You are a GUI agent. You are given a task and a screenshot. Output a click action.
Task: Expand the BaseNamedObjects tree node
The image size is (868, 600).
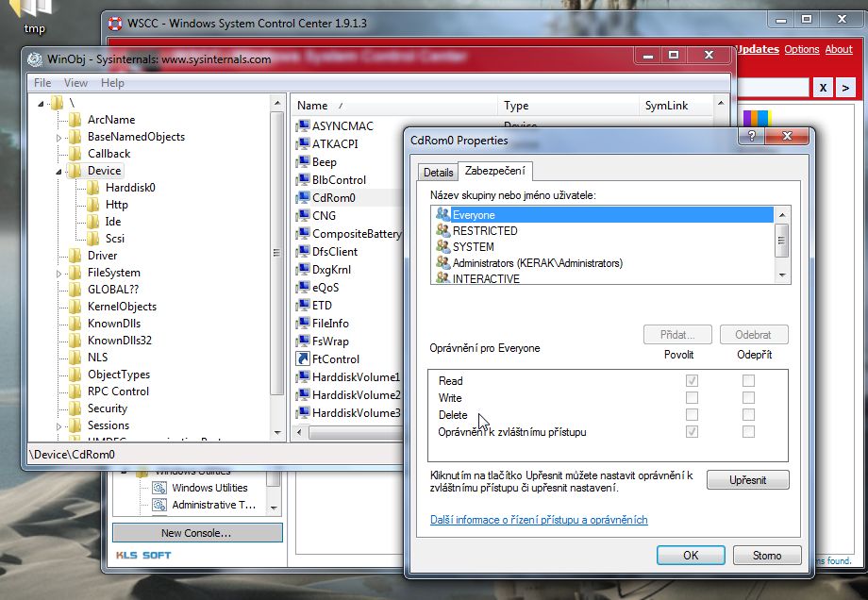point(58,138)
